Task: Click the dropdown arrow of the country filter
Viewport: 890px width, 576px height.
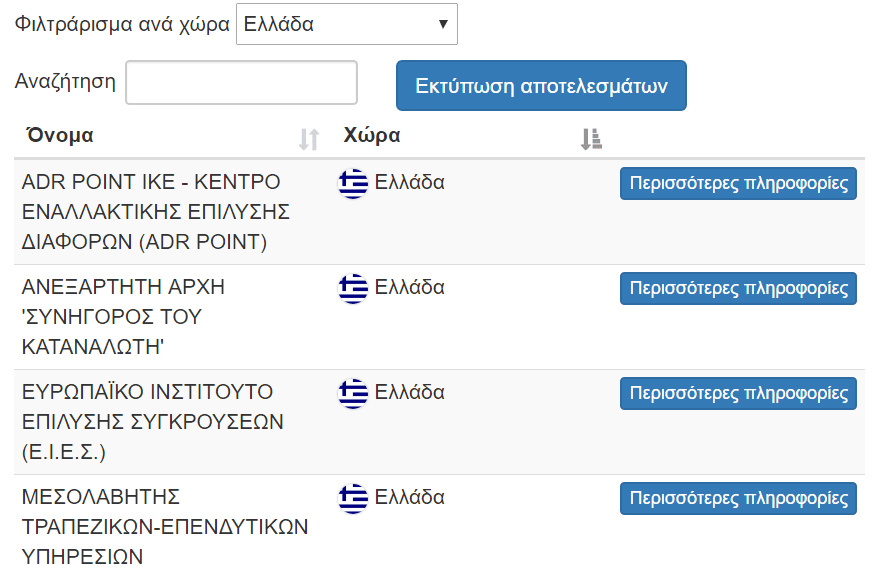Action: point(443,24)
